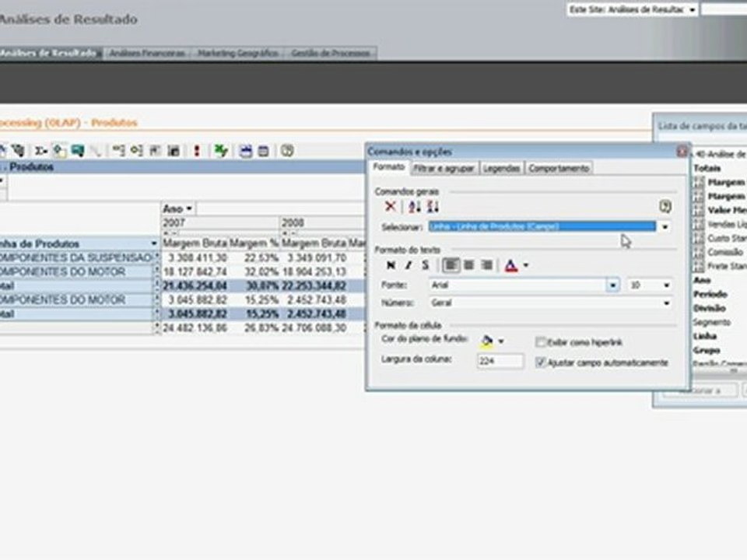
Task: Refresh data with red exclamation icon
Action: tap(197, 151)
